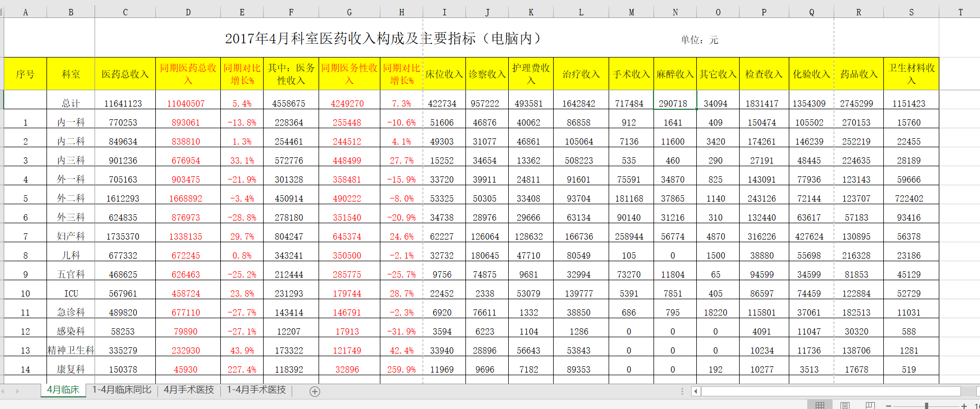Select the 序号 header cell
Viewport: 980px width, 409px height.
point(25,74)
